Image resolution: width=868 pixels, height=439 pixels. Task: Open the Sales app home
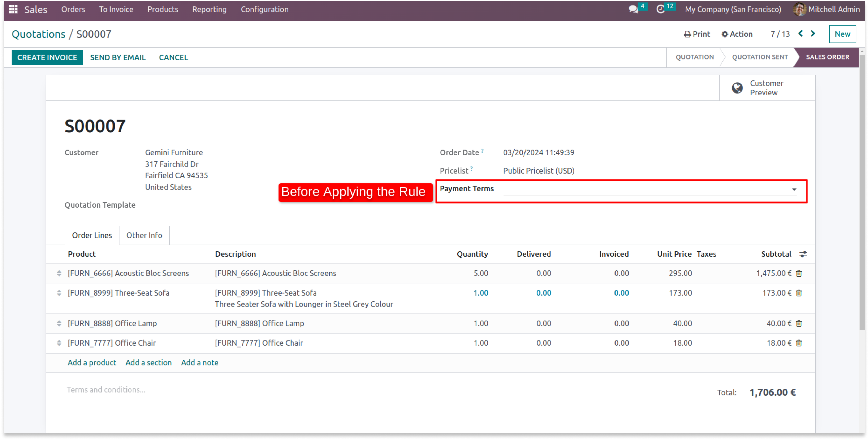(36, 9)
